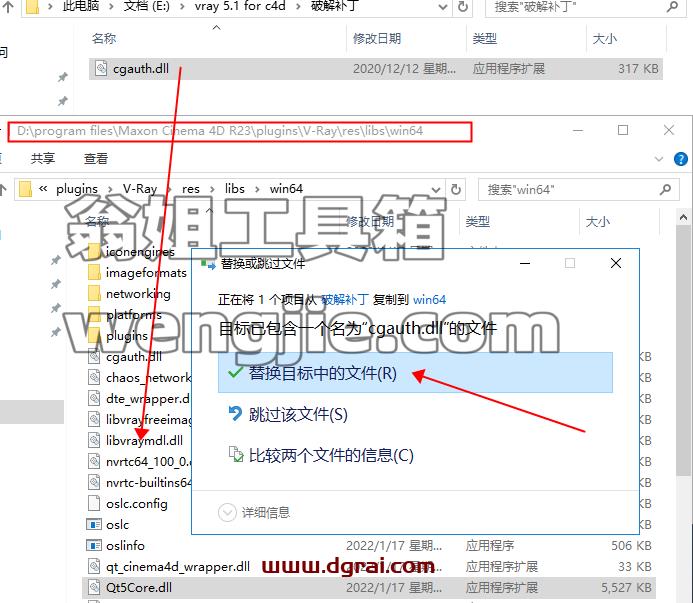This screenshot has height=603, width=693.
Task: Refresh the win64 folder view
Action: (456, 190)
